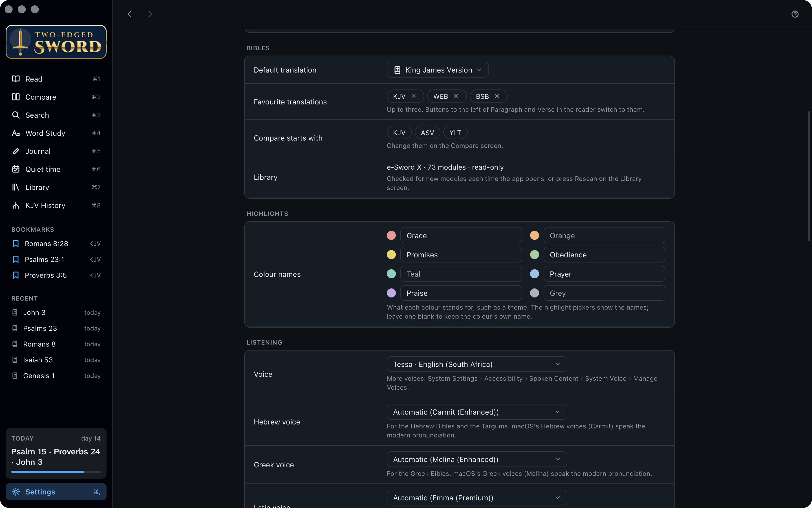Open the Hebrew voice dropdown
The image size is (812, 508).
point(477,412)
